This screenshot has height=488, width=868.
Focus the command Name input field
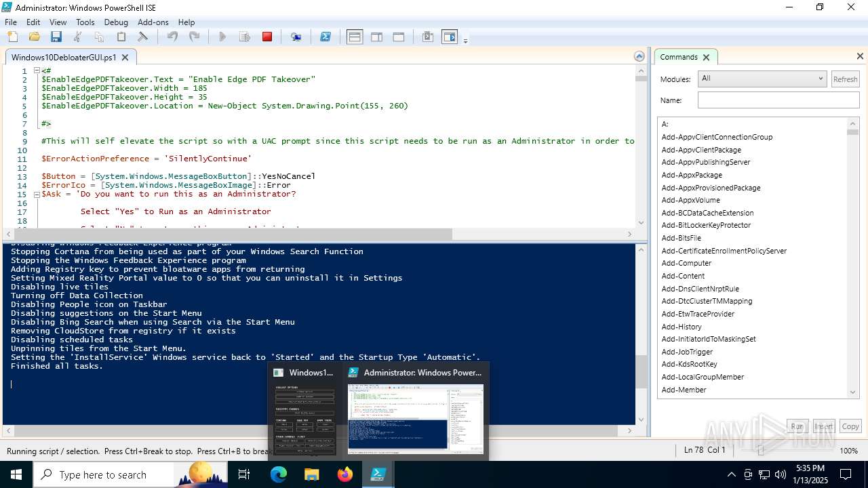pos(778,100)
